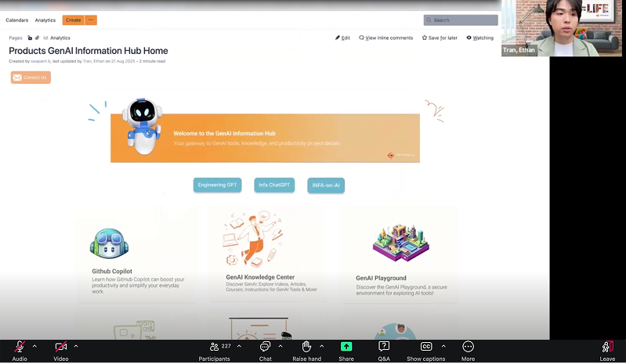Expand the video options caret
Viewport: 626px width, 364px height.
tap(76, 347)
